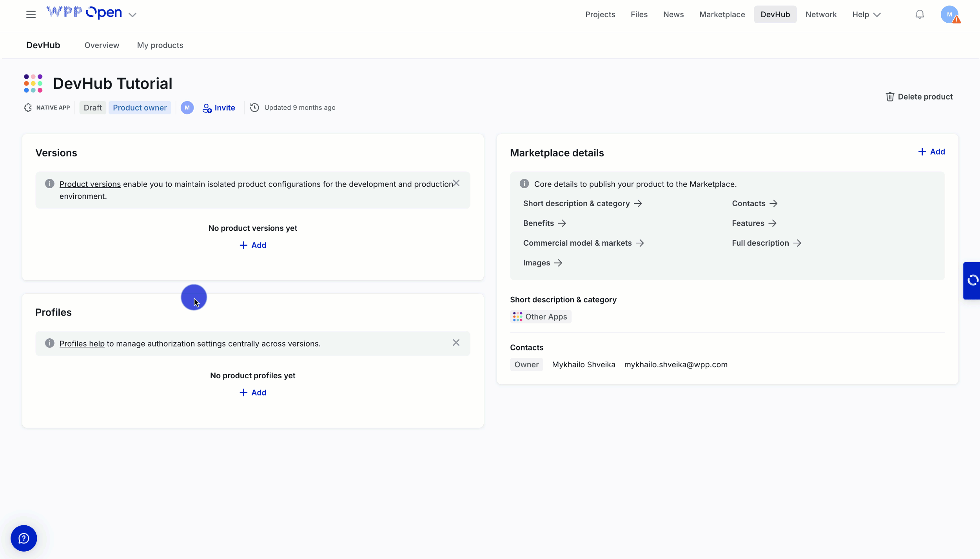
Task: Open Marketplace from top navigation
Action: (722, 15)
